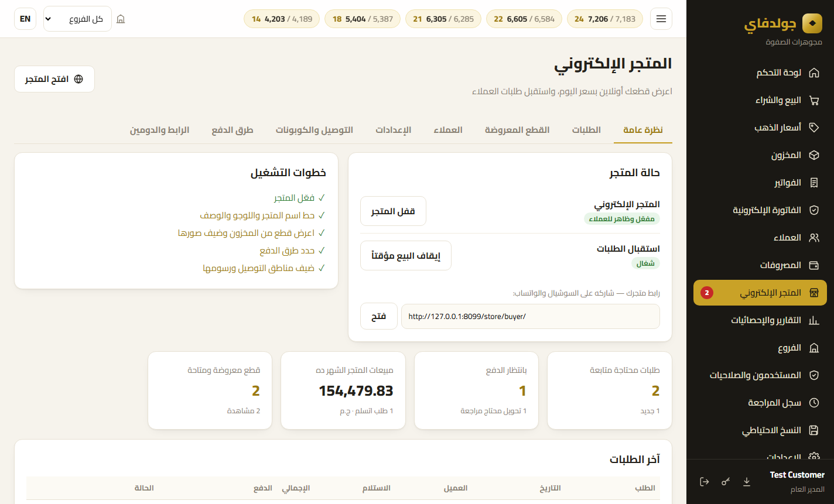
Task: Open the كل الفروع branch dropdown
Action: [x=77, y=19]
